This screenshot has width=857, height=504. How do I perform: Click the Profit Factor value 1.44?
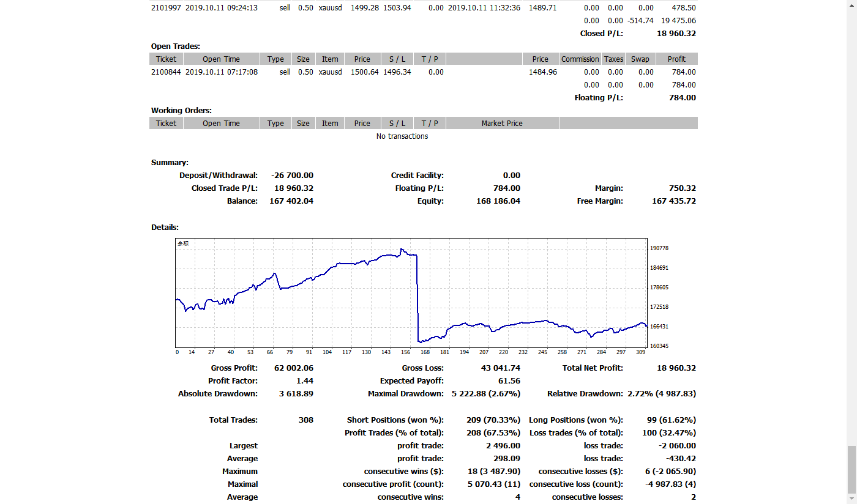[x=305, y=381]
